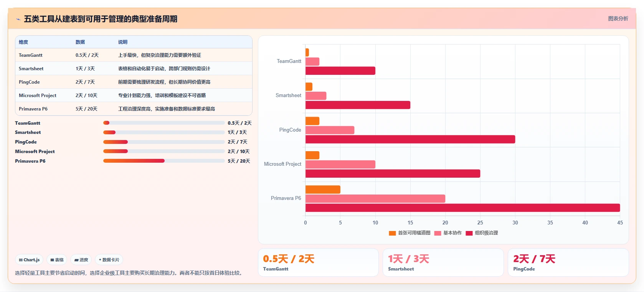Image resolution: width=644 pixels, height=292 pixels.
Task: Click the PingCode 组织级治理 bar in chart
Action: point(410,139)
